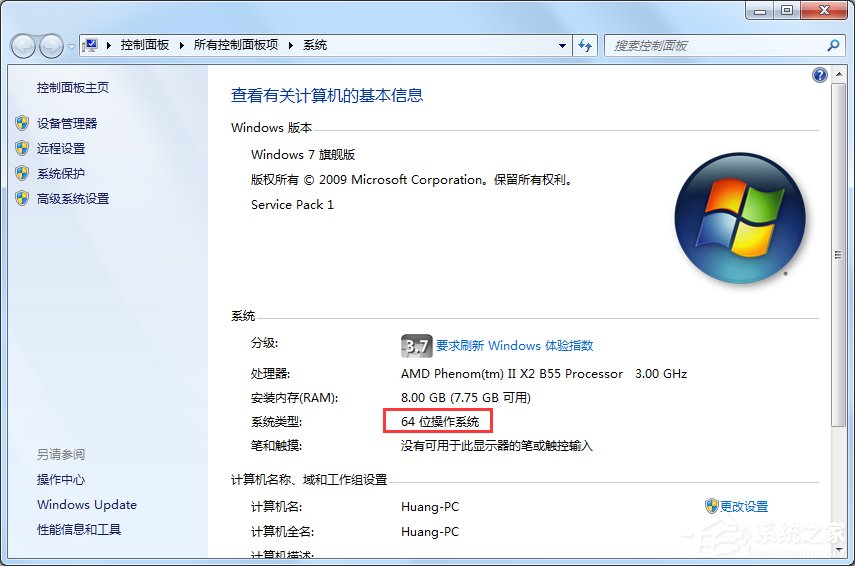Viewport: 855px width, 566px height.
Task: Click the refresh button beside address bar
Action: (585, 46)
